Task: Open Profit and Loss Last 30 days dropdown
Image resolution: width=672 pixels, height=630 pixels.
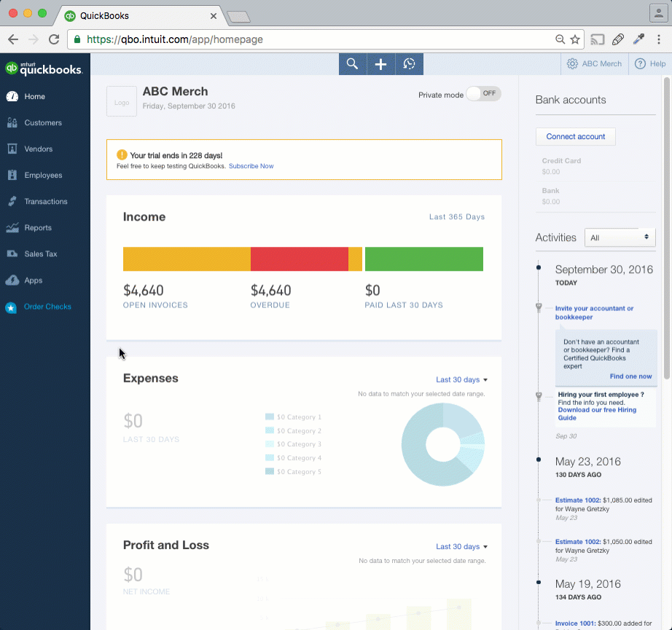Action: pyautogui.click(x=461, y=546)
